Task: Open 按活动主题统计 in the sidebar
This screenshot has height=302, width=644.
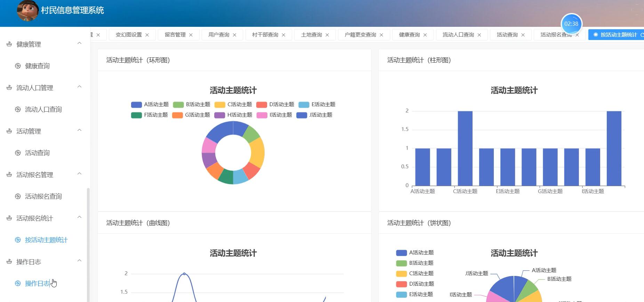Action: pos(46,240)
